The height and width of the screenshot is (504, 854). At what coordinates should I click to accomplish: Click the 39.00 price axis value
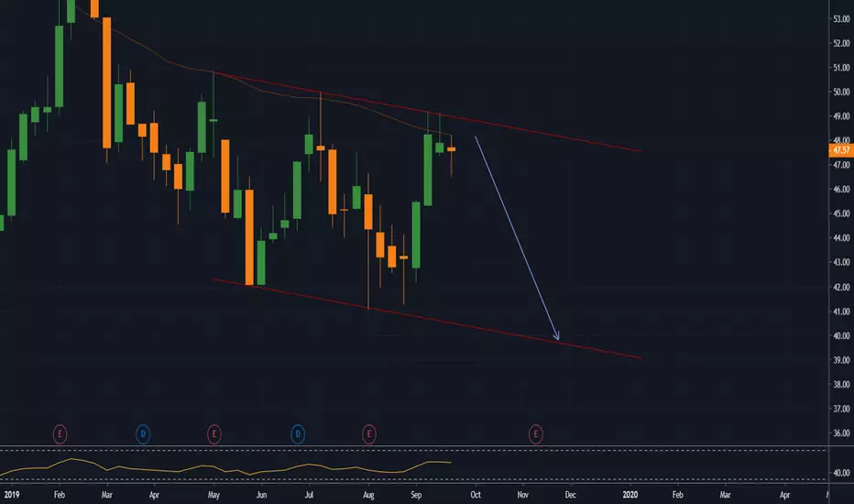pos(841,360)
